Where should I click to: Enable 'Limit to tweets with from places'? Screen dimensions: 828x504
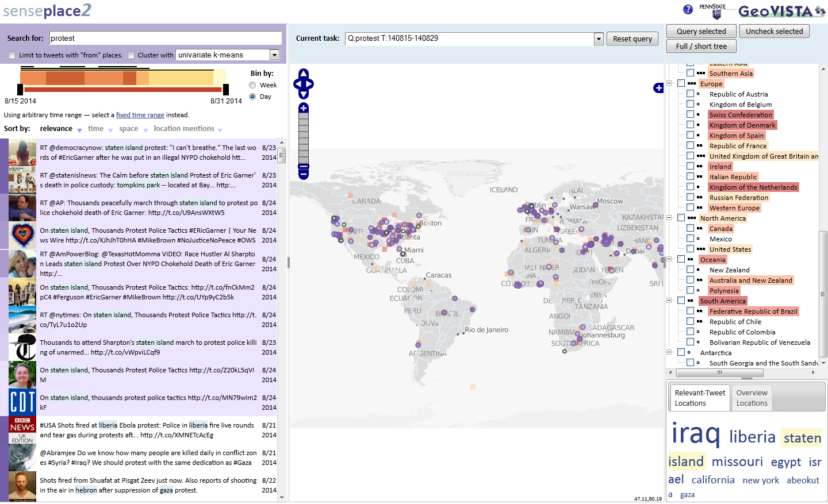pyautogui.click(x=11, y=55)
